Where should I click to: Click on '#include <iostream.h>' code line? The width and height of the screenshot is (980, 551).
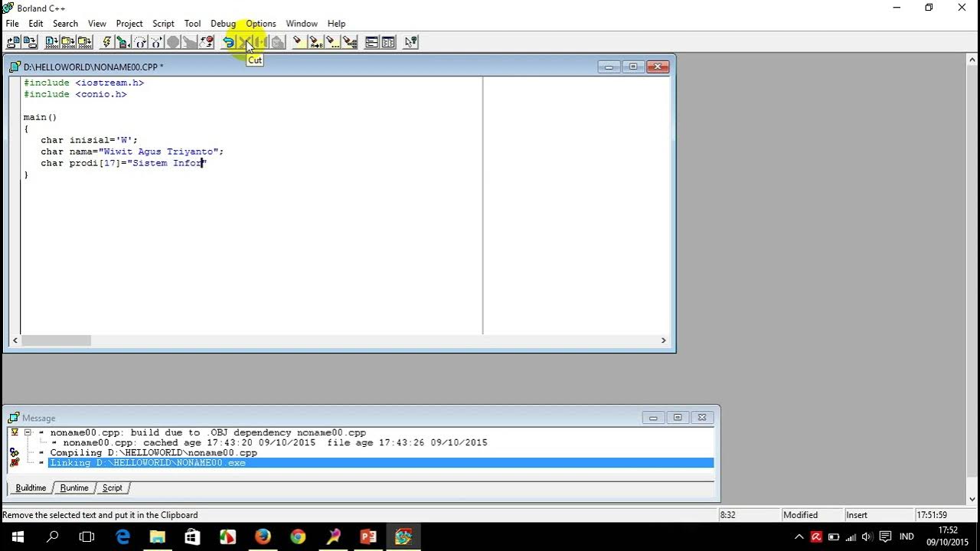click(x=83, y=83)
